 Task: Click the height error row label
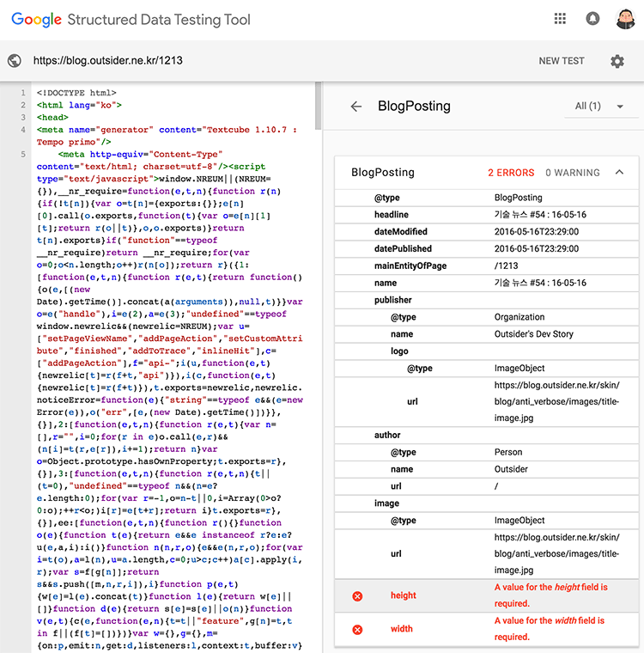tap(403, 595)
